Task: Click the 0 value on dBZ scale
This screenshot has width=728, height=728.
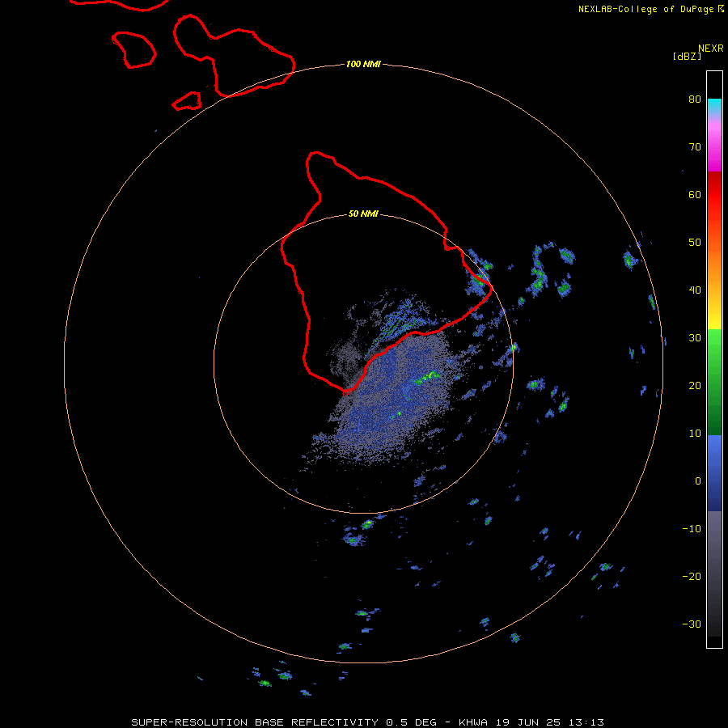Action: [x=698, y=481]
